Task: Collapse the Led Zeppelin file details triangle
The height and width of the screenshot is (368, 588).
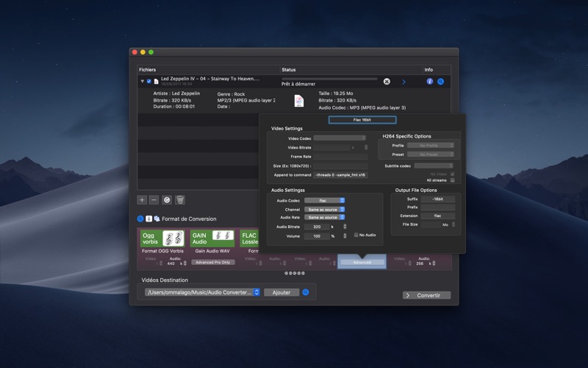Action: coord(142,81)
